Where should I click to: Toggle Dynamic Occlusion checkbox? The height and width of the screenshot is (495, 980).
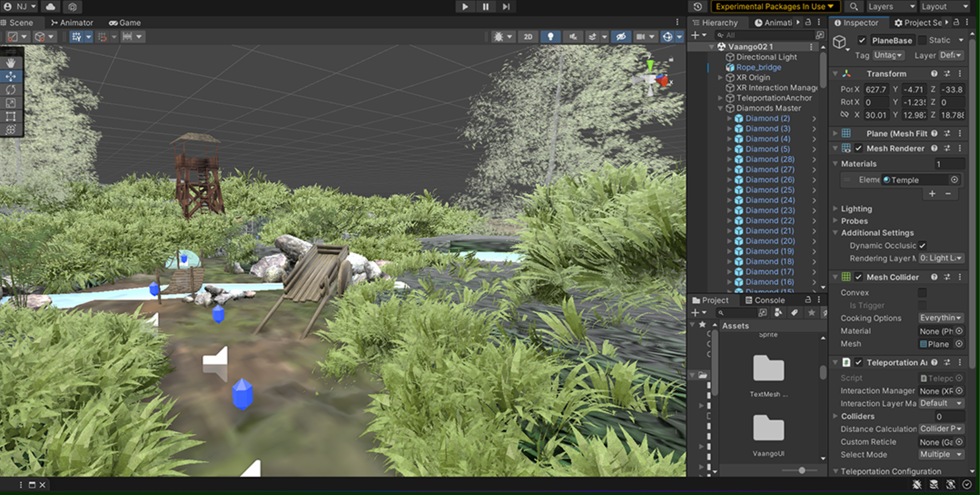coord(922,246)
